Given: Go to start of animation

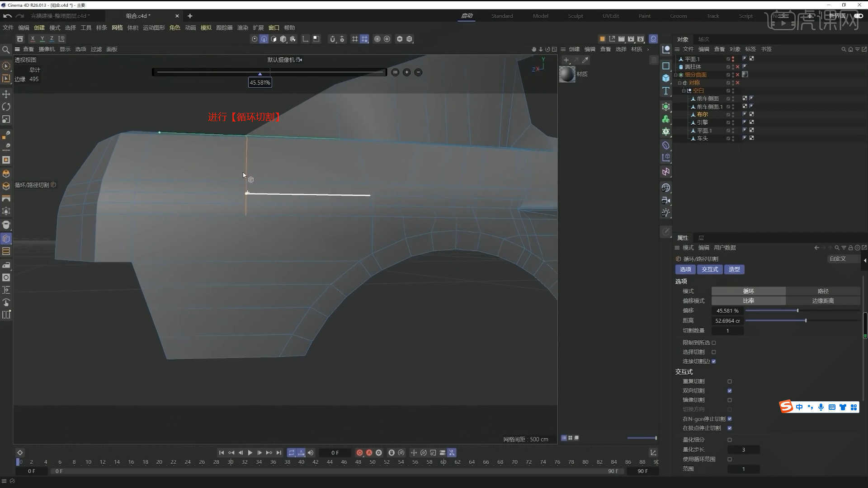Looking at the screenshot, I should tap(222, 453).
